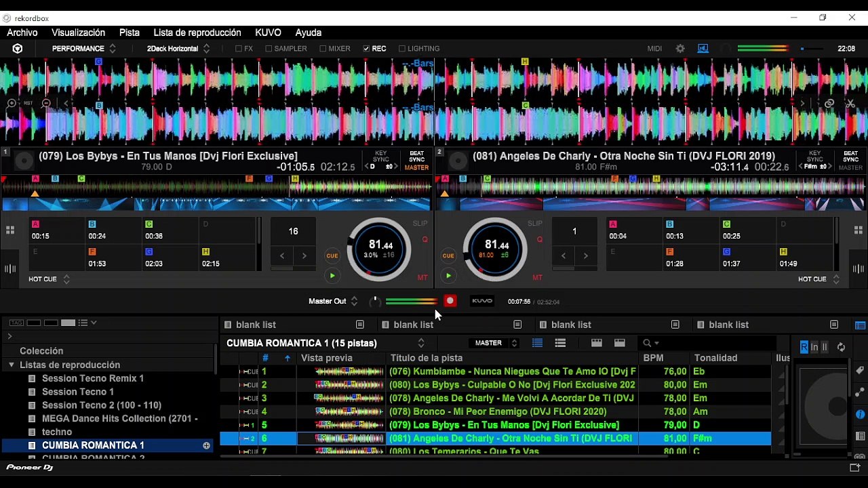Trigger hot cue A at 00:15 on deck 1
Screen dimensions: 868x488
[x=57, y=230]
